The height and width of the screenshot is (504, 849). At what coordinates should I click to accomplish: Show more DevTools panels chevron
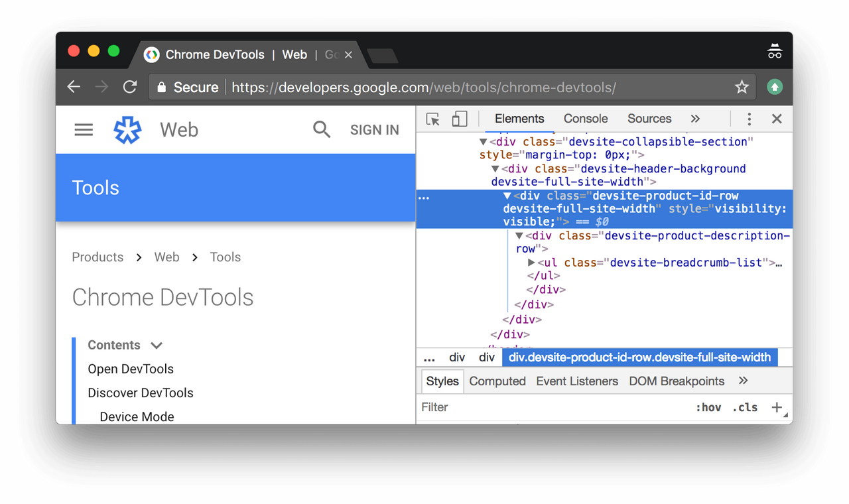[695, 119]
